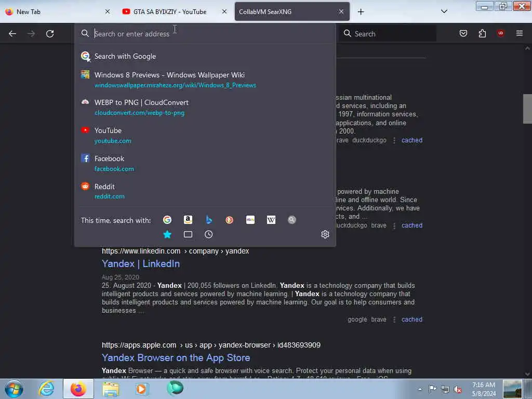Search in Tabs icon

coord(188,234)
